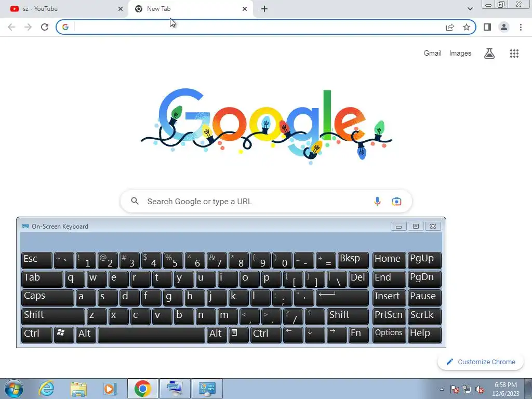Start voice search with the microphone
Viewport: 532px width, 399px height.
click(377, 201)
